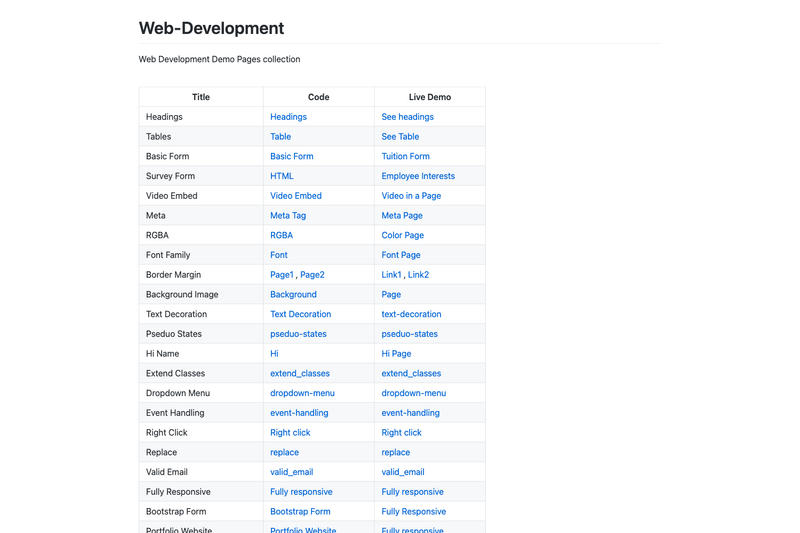The width and height of the screenshot is (800, 533).
Task: Open the RGBA code link
Action: [x=281, y=235]
